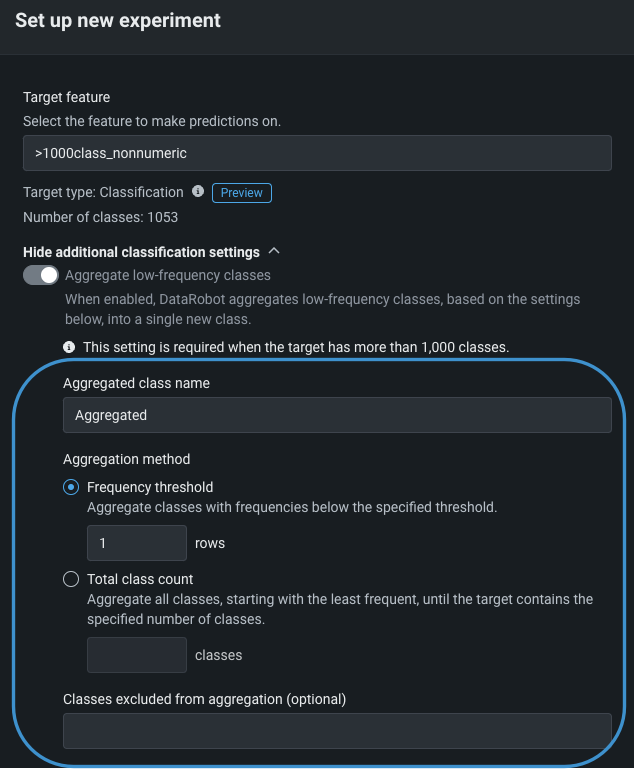Click the info icon beside Target type

[198, 192]
